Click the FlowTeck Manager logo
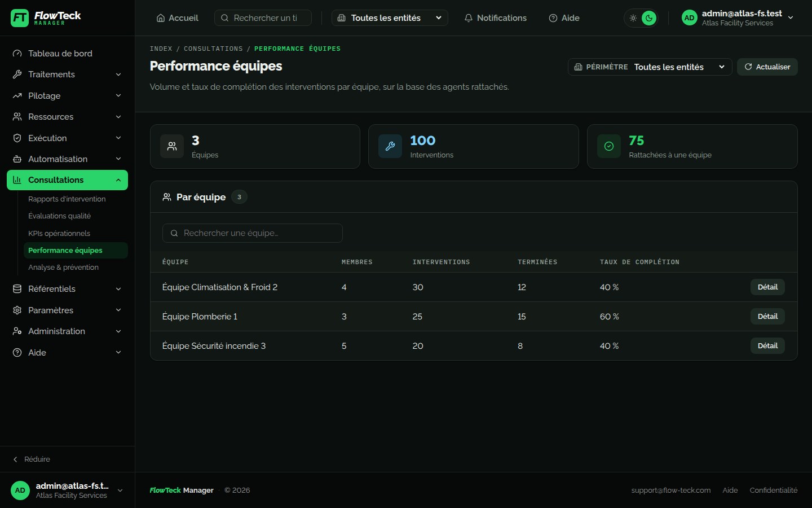 (x=46, y=18)
